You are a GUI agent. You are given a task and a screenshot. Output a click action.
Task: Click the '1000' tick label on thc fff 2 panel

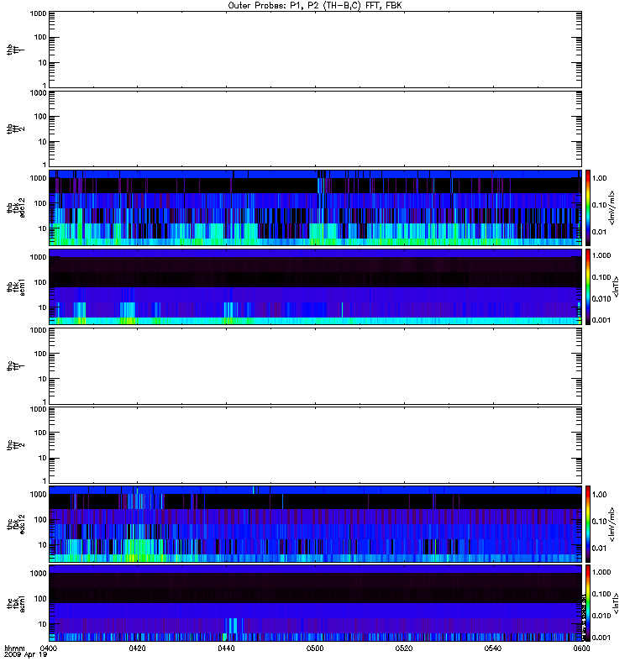(38, 409)
